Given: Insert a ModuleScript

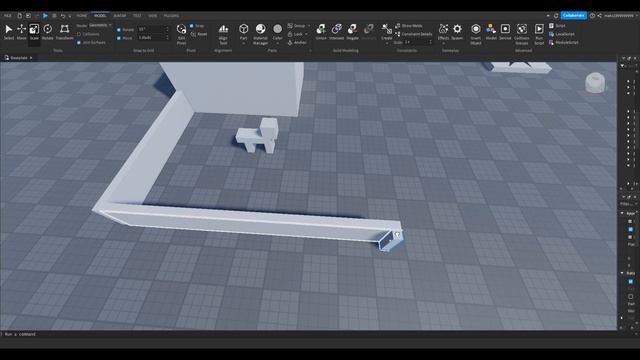Looking at the screenshot, I should coord(564,42).
